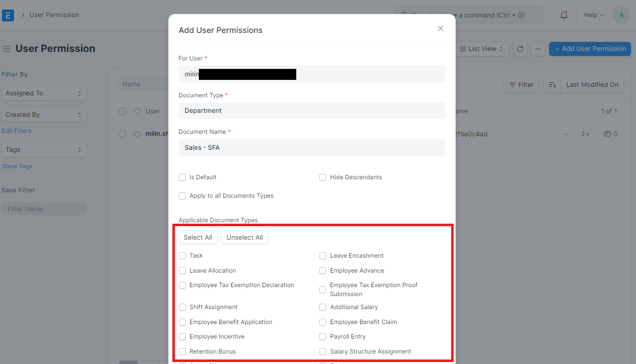Tick the Payroll Entry document type checkbox
636x364 pixels.
tap(323, 337)
